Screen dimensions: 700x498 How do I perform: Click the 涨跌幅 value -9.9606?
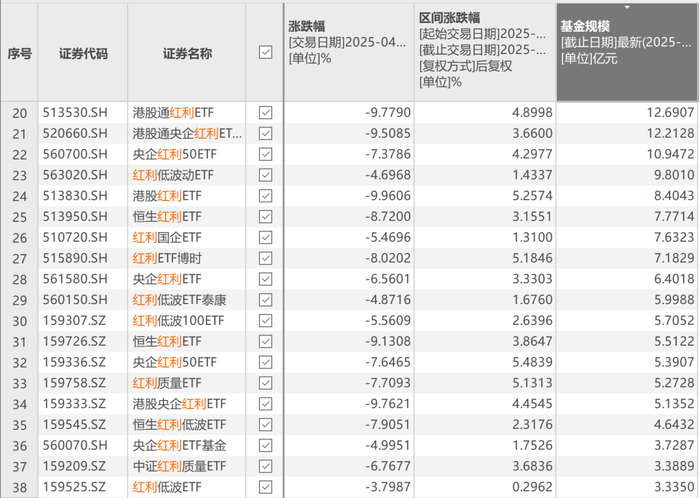[388, 196]
